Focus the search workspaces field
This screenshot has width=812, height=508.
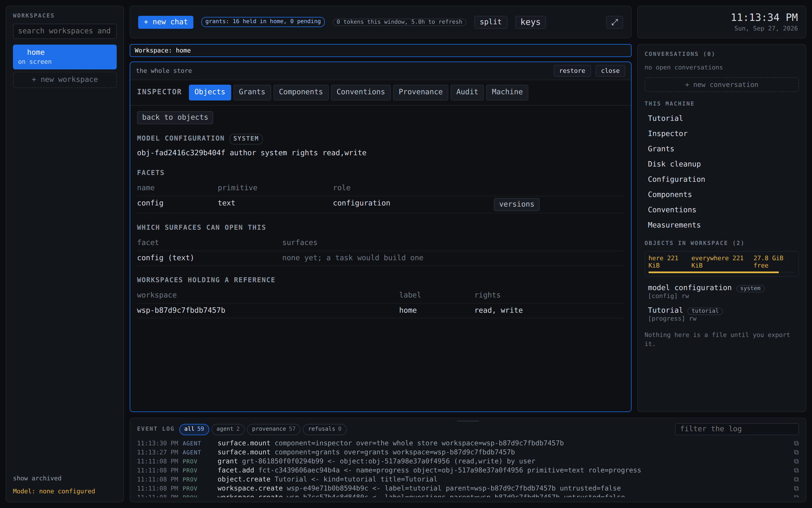click(x=65, y=31)
